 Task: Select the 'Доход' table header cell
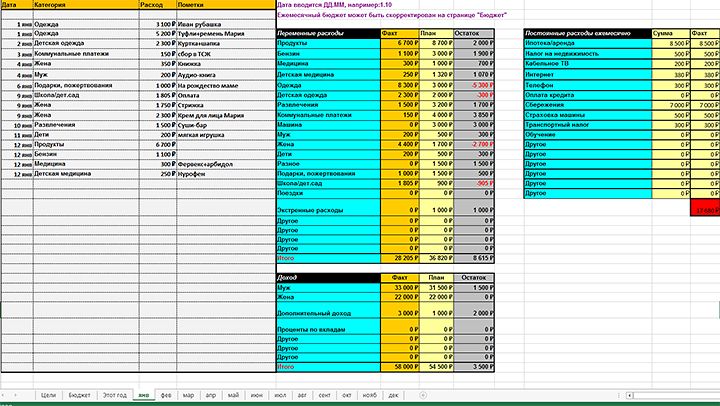pos(328,277)
